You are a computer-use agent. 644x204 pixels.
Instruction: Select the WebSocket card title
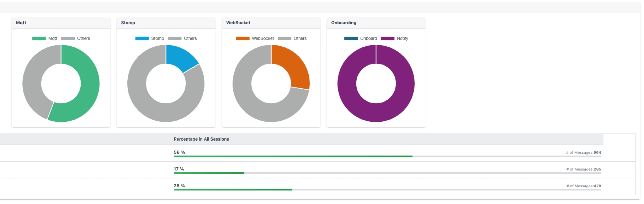238,23
